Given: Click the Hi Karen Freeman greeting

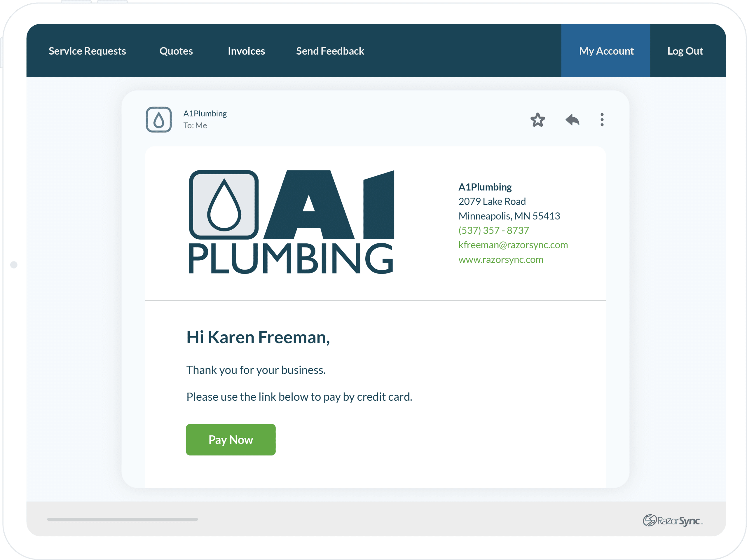Looking at the screenshot, I should [x=258, y=337].
